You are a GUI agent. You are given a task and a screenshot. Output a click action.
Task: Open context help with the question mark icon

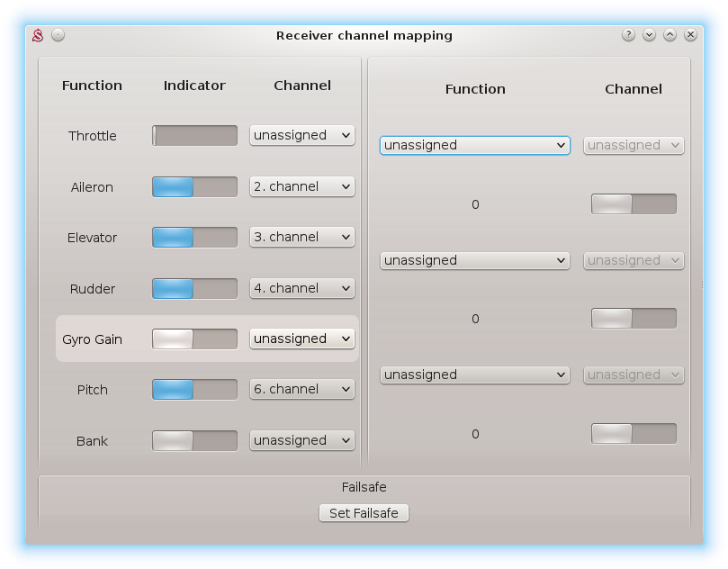pos(627,34)
